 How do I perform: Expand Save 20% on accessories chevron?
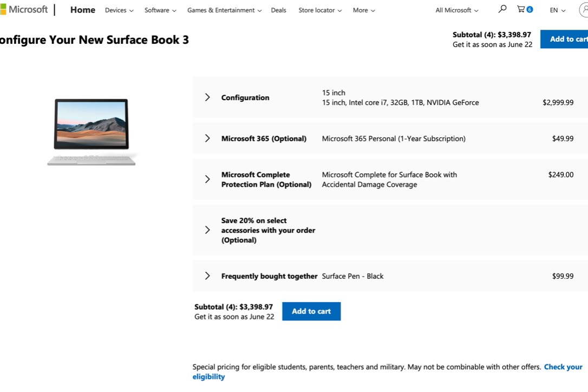[x=207, y=230]
